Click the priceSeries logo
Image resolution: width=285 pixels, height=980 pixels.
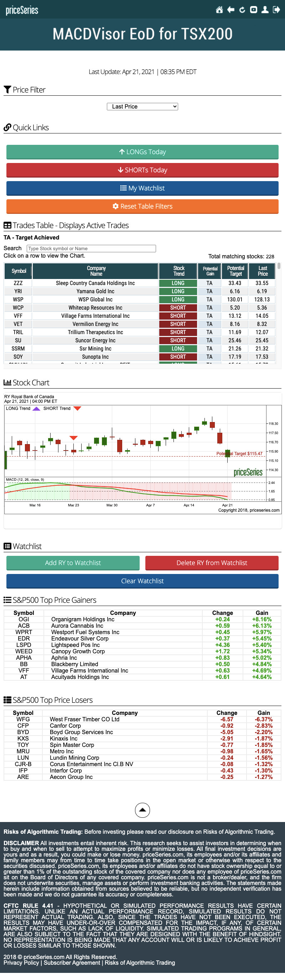pyautogui.click(x=22, y=10)
